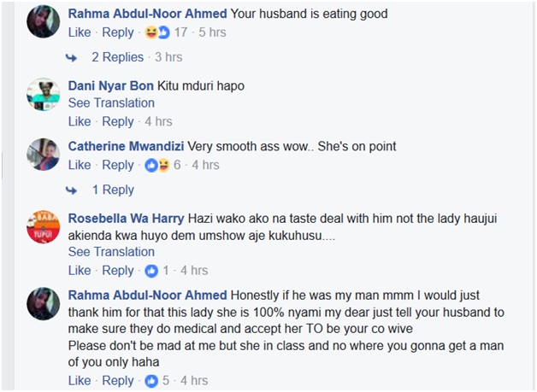Click the 5 hrs timestamp on Rahma's comment
The height and width of the screenshot is (392, 537).
pos(212,33)
